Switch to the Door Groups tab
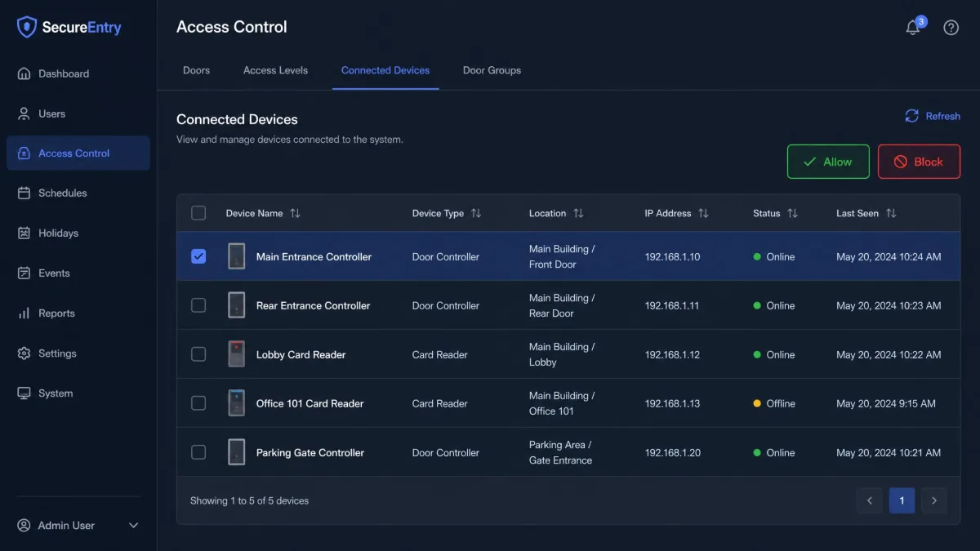Viewport: 980px width, 551px height. (x=492, y=70)
